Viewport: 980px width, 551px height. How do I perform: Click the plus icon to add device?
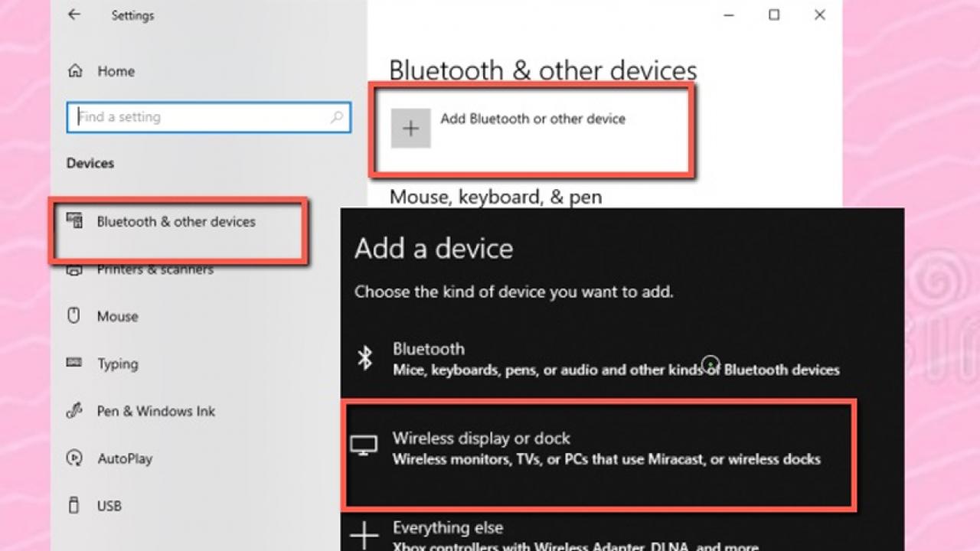[x=410, y=129]
